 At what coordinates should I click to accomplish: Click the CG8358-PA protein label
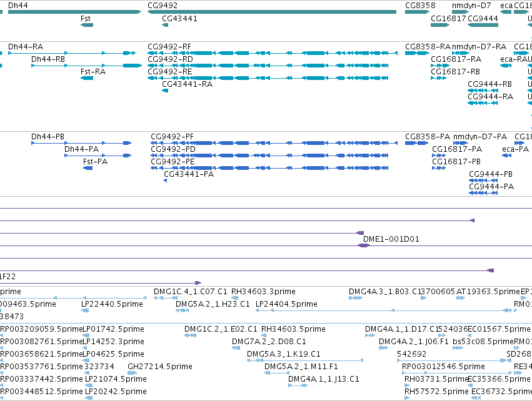(428, 137)
